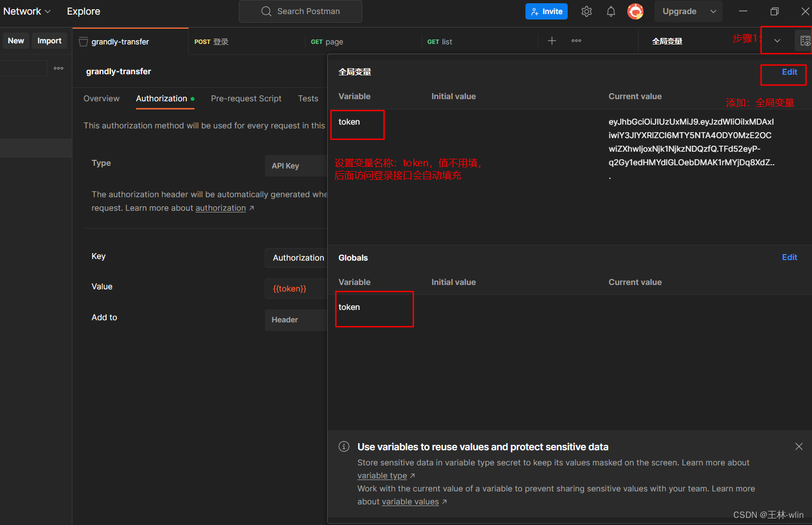
Task: Open the variable type link
Action: [382, 476]
